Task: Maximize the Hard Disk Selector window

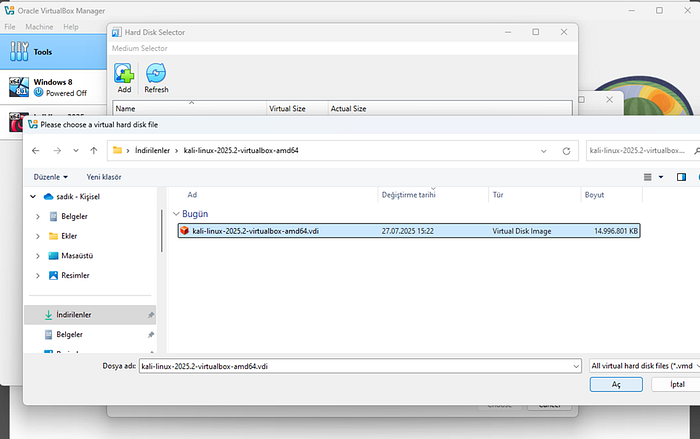Action: tap(536, 32)
